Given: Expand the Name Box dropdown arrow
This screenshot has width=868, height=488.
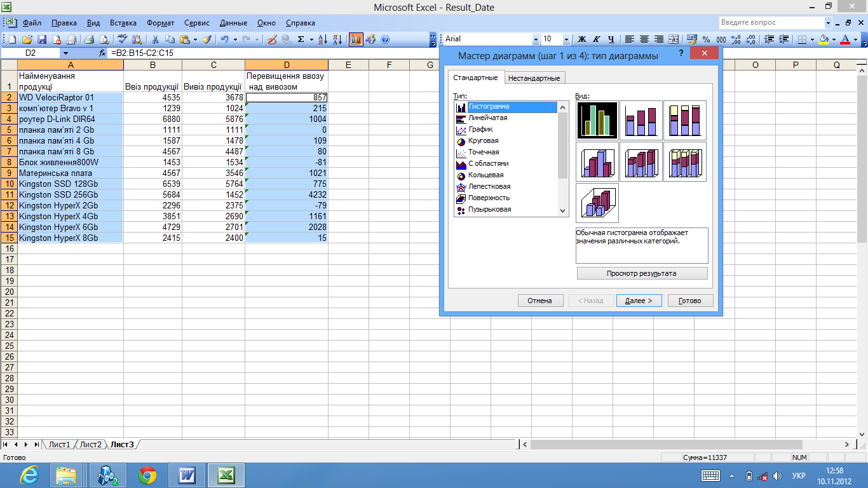Looking at the screenshot, I should (65, 53).
